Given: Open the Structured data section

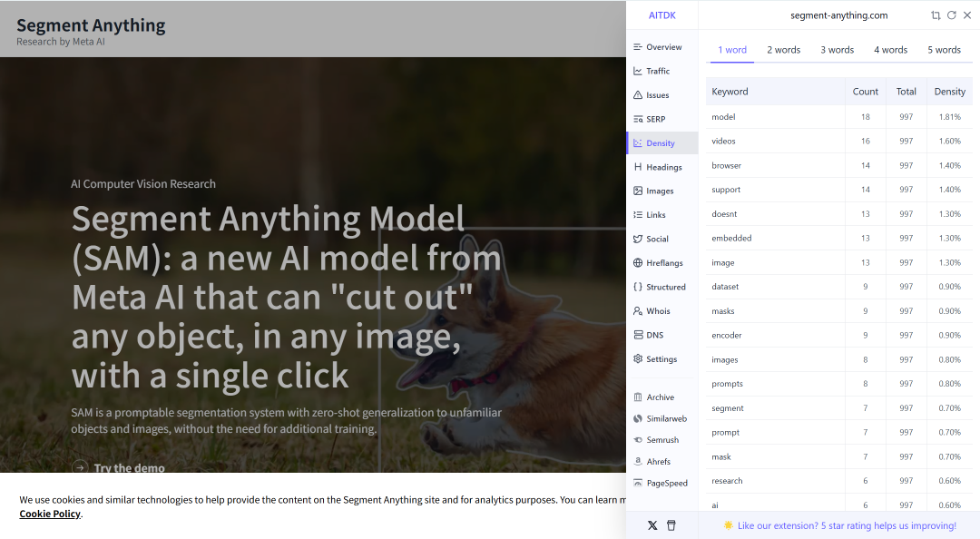Looking at the screenshot, I should [x=660, y=287].
